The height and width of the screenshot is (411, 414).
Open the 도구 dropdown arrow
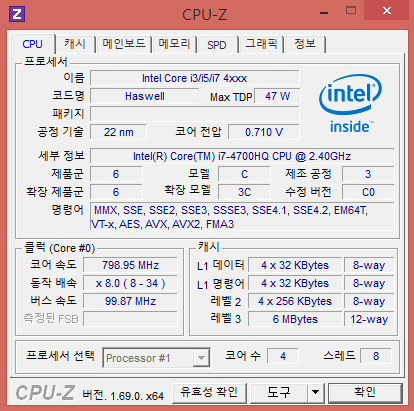(315, 392)
